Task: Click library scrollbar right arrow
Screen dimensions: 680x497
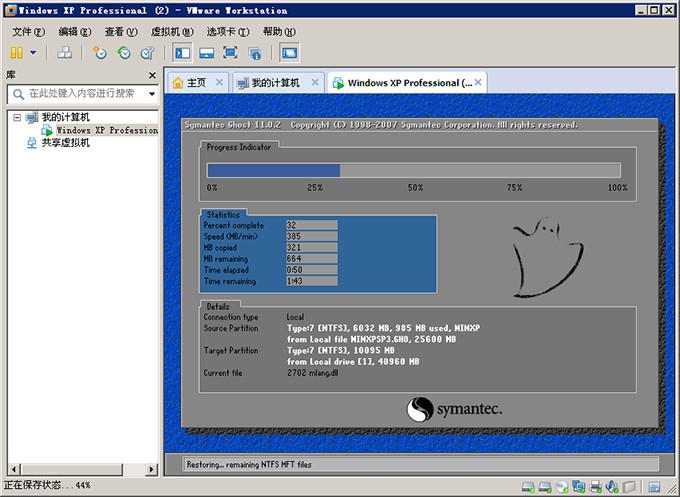Action: 151,469
